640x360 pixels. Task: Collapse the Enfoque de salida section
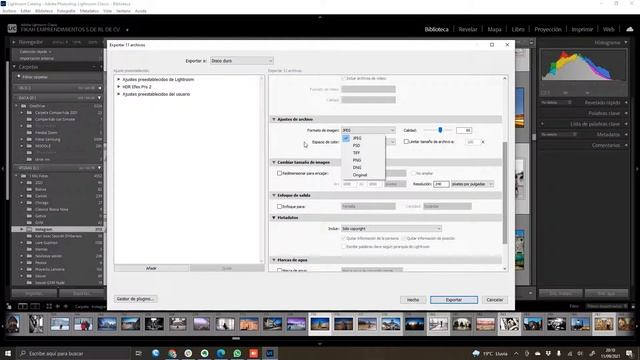[274, 196]
